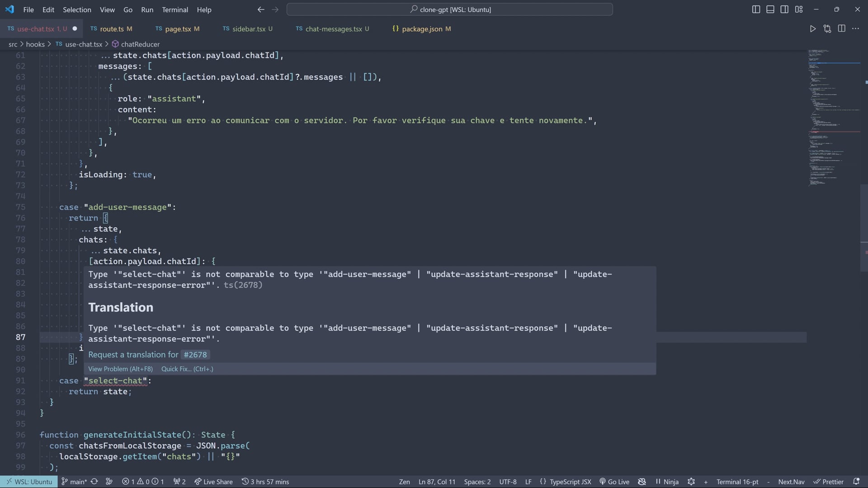Viewport: 868px width, 488px height.
Task: Click the #2678 translation request link
Action: [195, 355]
